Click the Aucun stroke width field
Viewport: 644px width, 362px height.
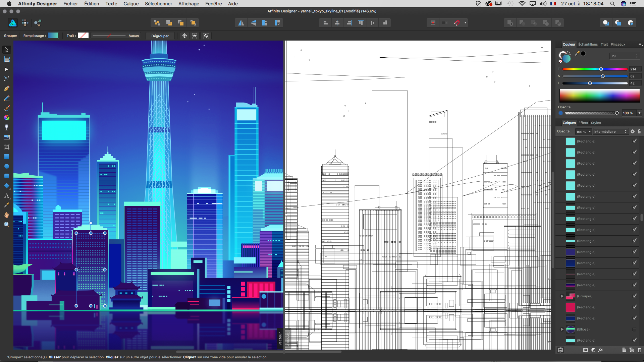133,36
